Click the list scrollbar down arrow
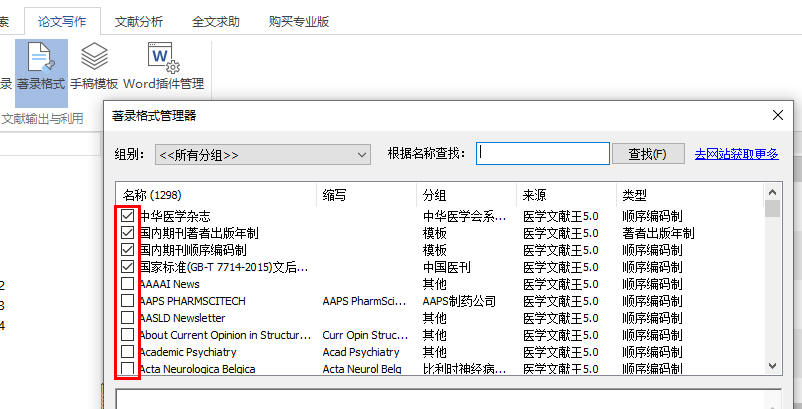802x409 pixels. click(x=772, y=366)
